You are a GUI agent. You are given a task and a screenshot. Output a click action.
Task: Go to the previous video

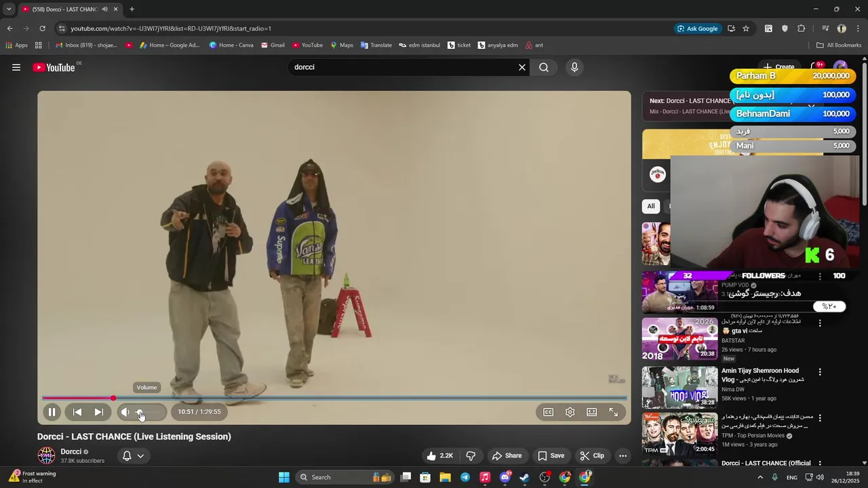click(77, 412)
